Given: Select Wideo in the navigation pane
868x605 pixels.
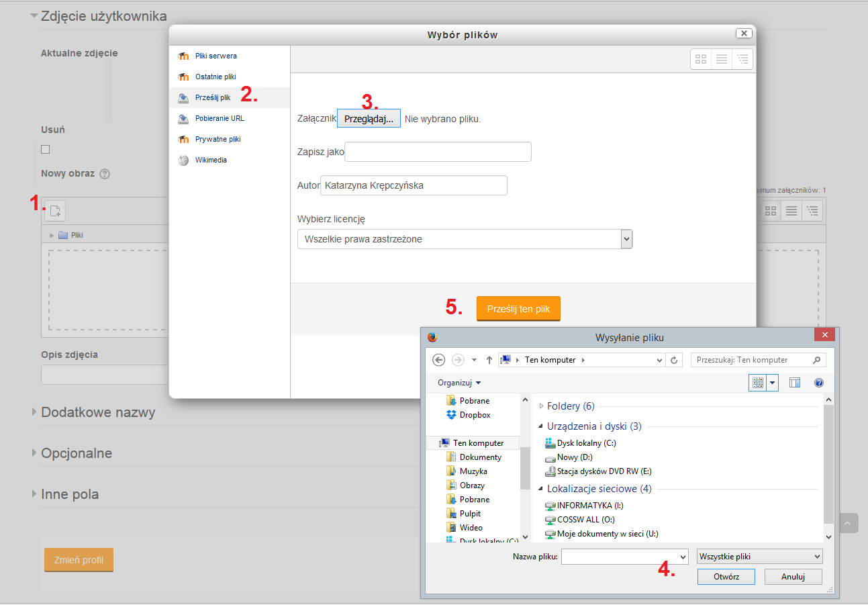Looking at the screenshot, I should [x=465, y=528].
